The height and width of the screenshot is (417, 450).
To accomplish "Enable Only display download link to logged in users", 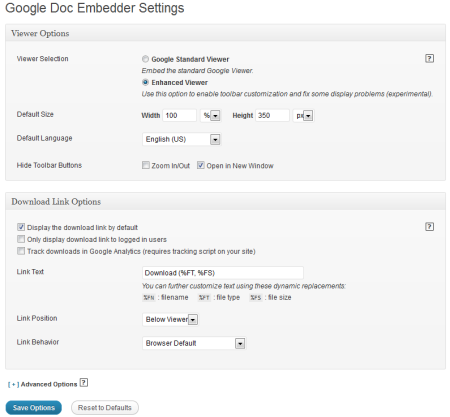I will (x=21, y=239).
